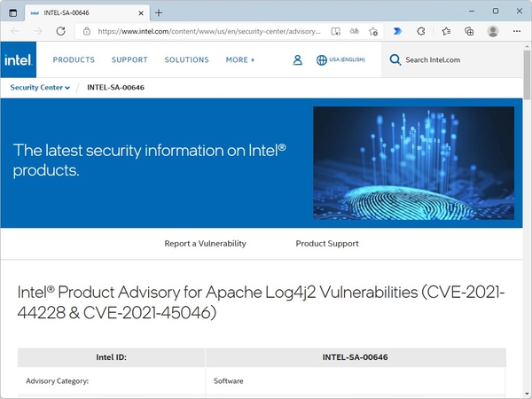Click the Software table cell
The width and height of the screenshot is (532, 399).
coord(356,381)
